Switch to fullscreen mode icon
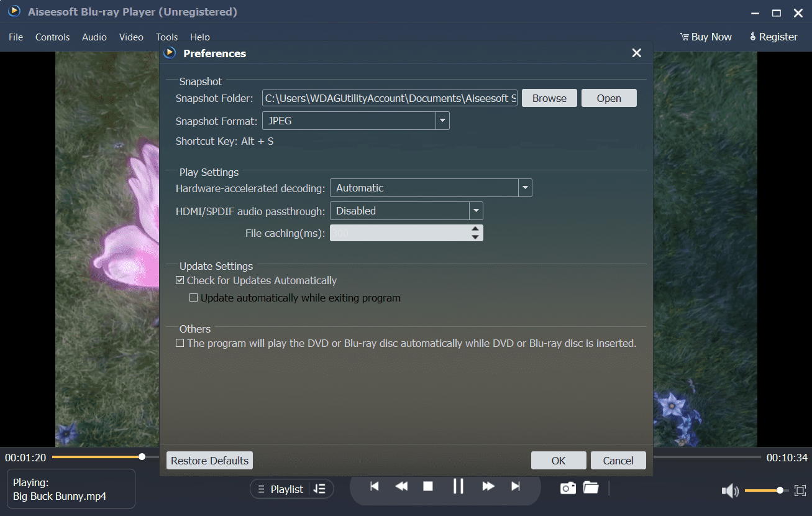This screenshot has height=516, width=812. pyautogui.click(x=800, y=491)
